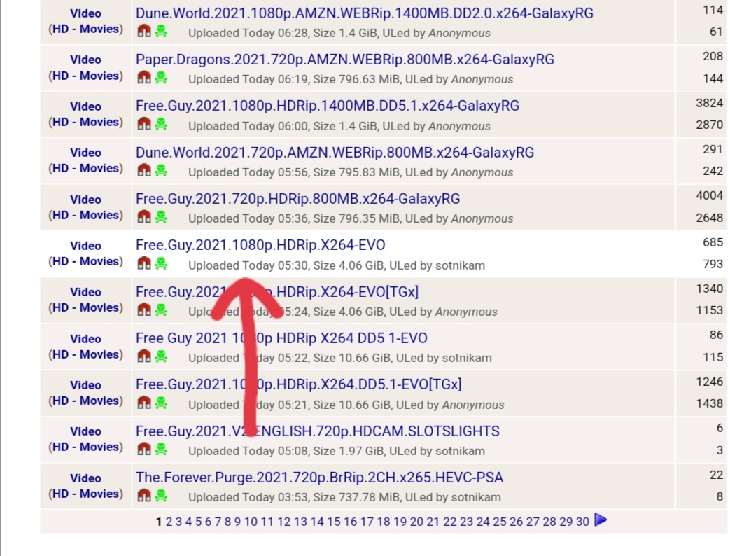Screen dimensions: 756x556
Task: Click HD - Movies category in The.Forever.Purge row
Action: (x=86, y=494)
